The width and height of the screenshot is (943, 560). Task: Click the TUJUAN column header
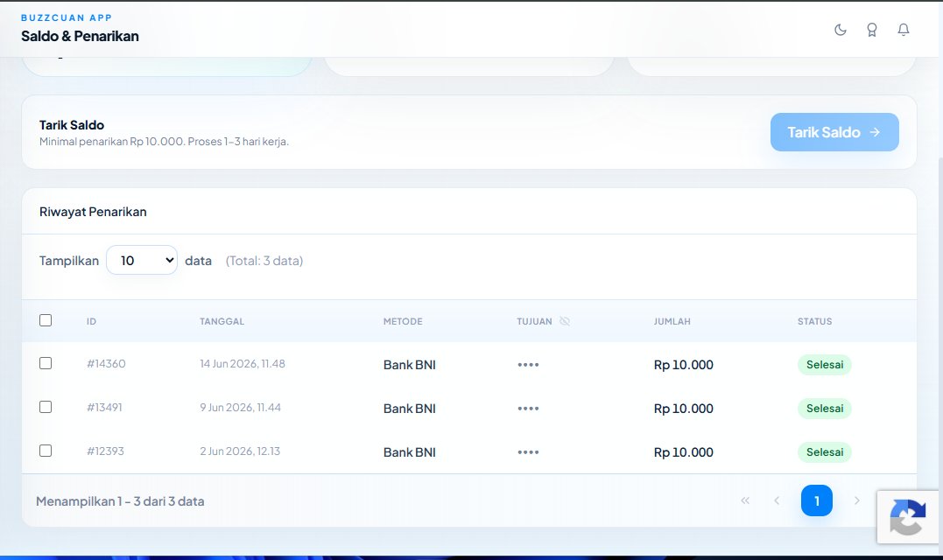[x=534, y=321]
